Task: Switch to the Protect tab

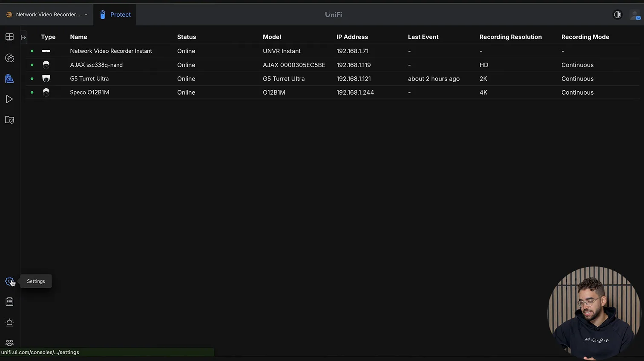Action: tap(115, 14)
